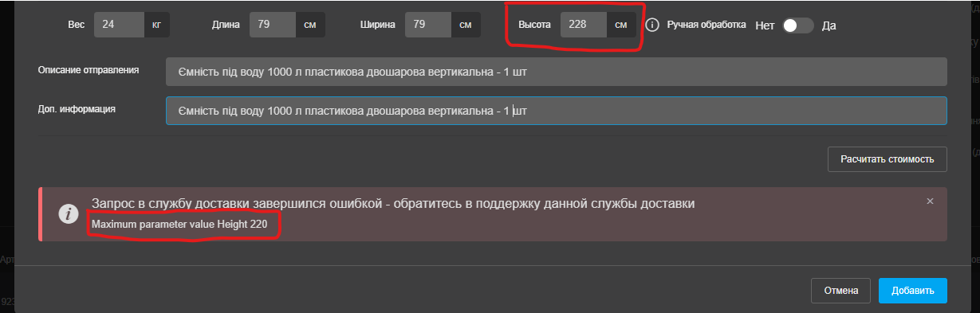Click the info icon in the error alert
Viewport: 980px width, 313px height.
(68, 214)
